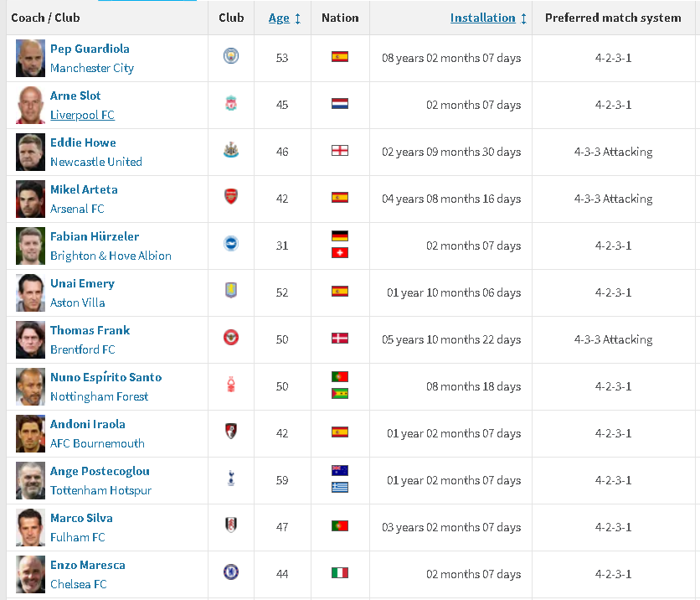The width and height of the screenshot is (700, 600).
Task: Click the Nottingham Forest crest icon
Action: click(x=231, y=385)
